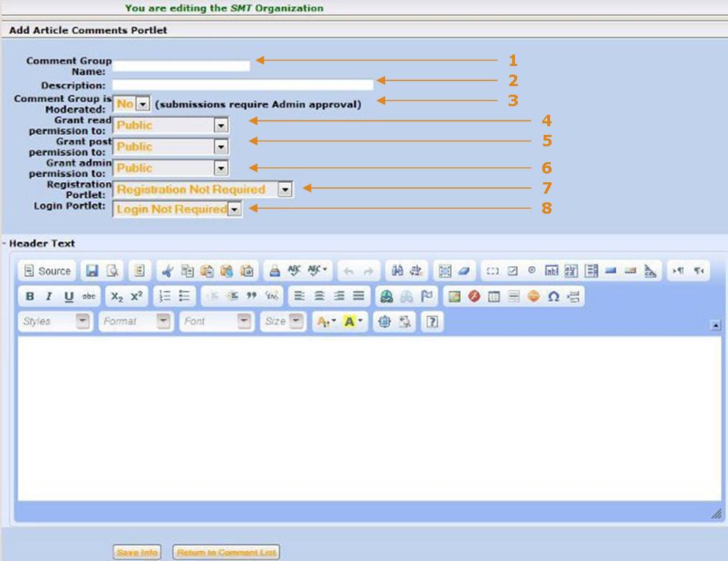Image resolution: width=728 pixels, height=561 pixels.
Task: Insert a smiley emoticon
Action: click(x=534, y=296)
